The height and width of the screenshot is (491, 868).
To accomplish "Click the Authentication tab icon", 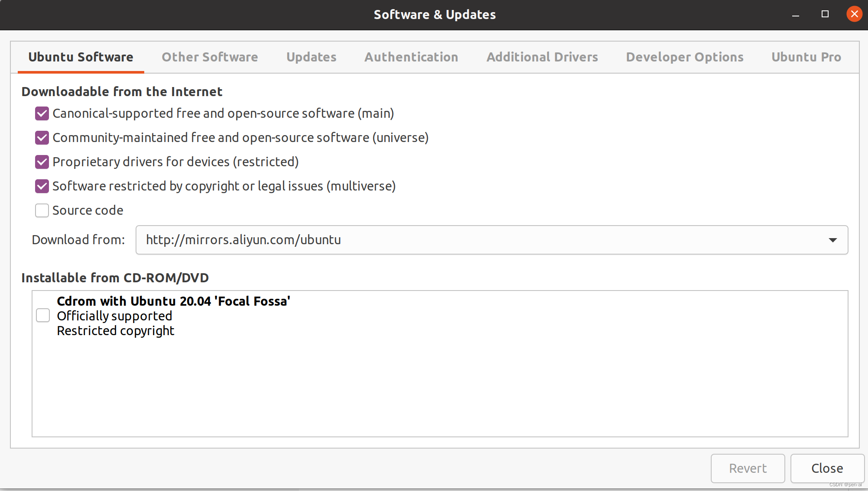I will click(411, 56).
